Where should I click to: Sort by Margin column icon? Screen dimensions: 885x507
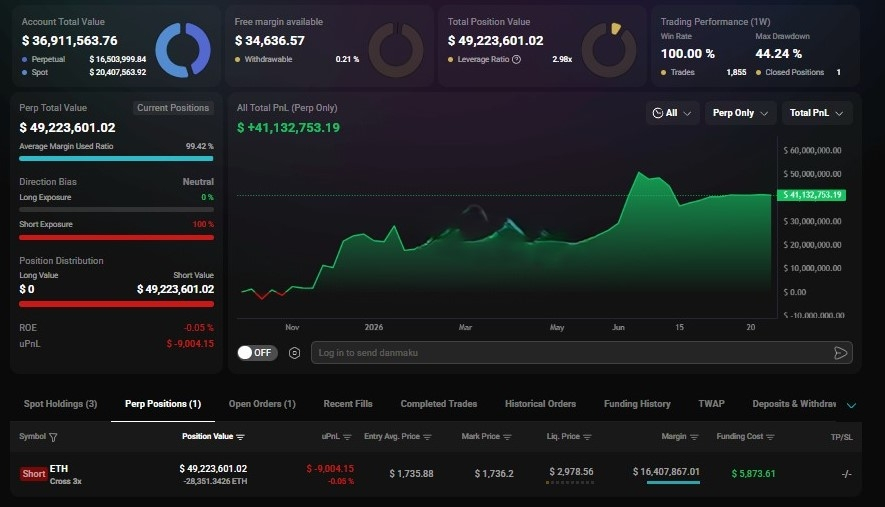point(694,437)
